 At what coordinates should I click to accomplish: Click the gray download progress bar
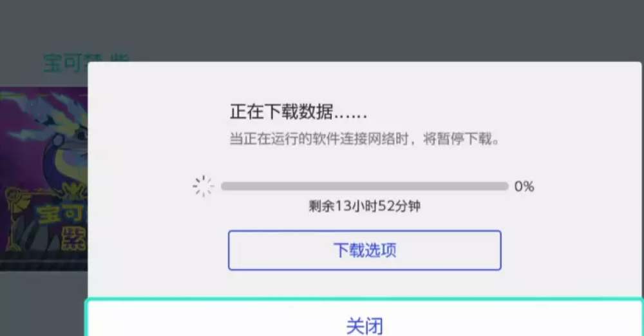coord(365,186)
